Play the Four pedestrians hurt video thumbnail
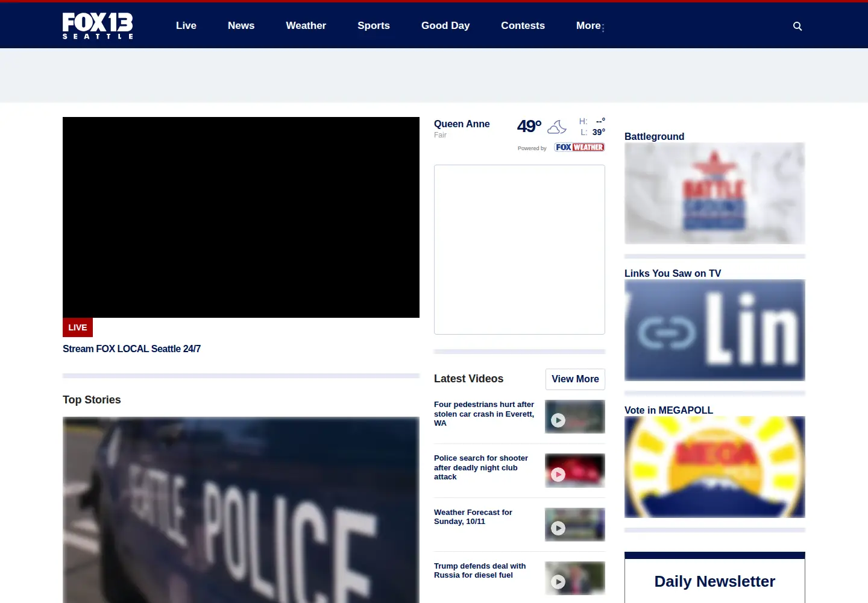868x603 pixels. pyautogui.click(x=575, y=417)
